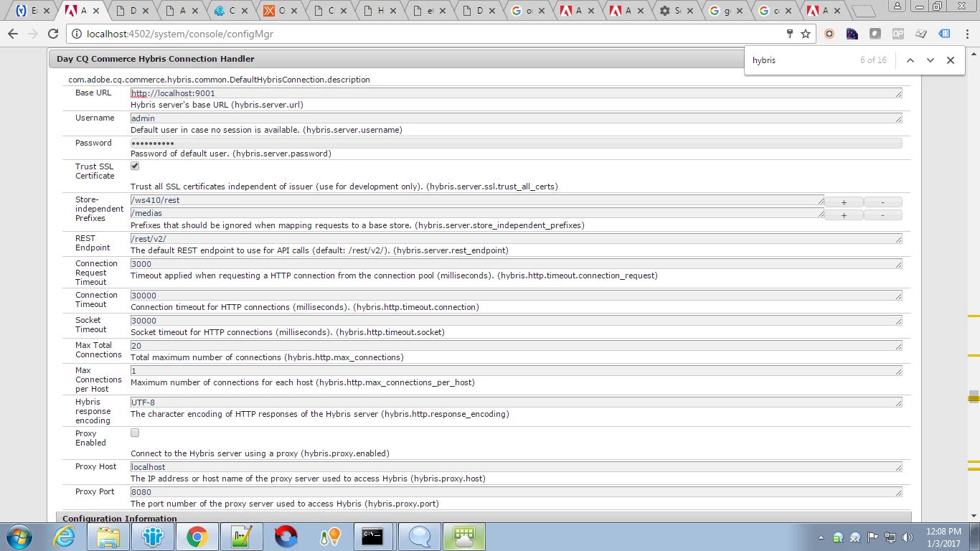
Task: Switch to the Google 'gi' tab
Action: [x=725, y=11]
